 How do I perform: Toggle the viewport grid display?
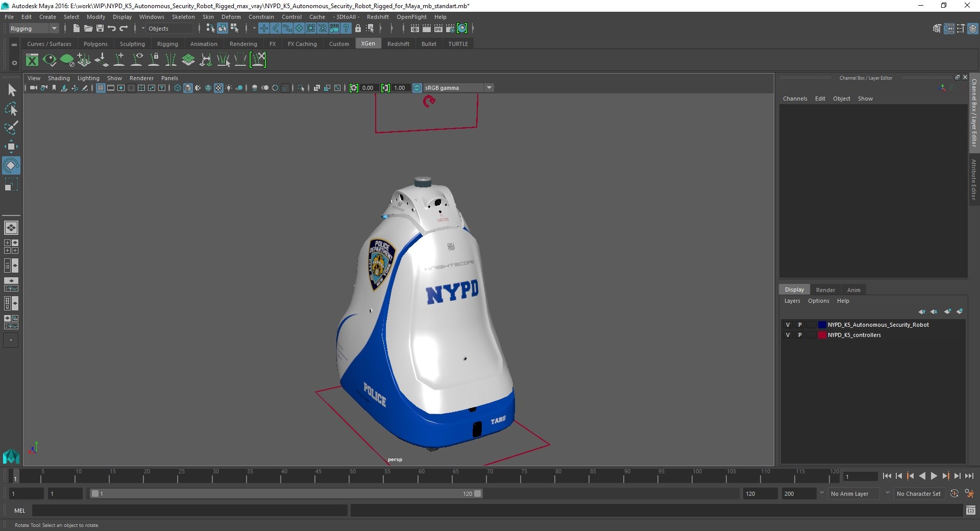[101, 88]
